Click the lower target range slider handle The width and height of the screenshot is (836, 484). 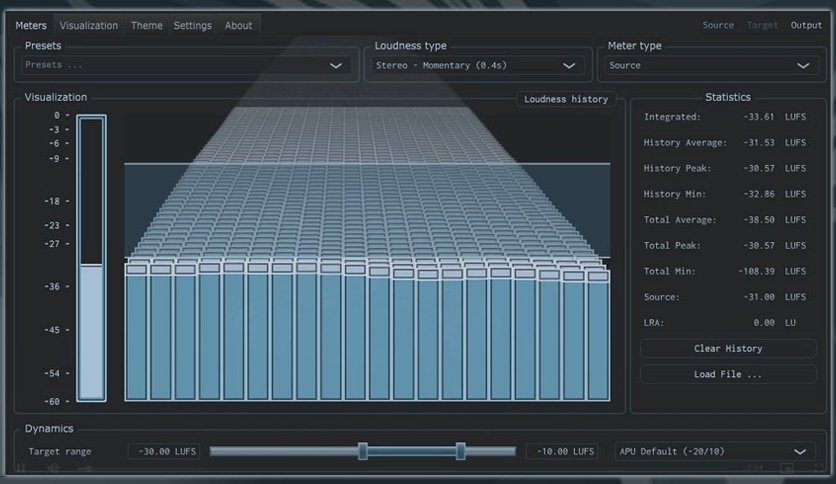pos(363,451)
